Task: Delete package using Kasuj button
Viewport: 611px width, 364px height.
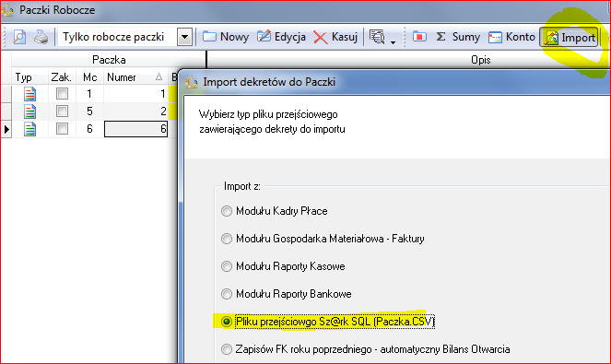Action: [335, 37]
